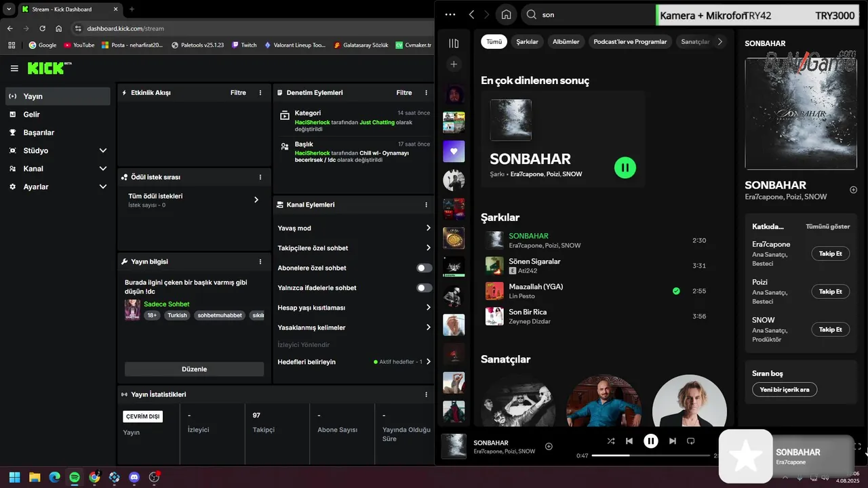Viewport: 868px width, 488px height.
Task: Go back in Spotify navigation
Action: 471,14
